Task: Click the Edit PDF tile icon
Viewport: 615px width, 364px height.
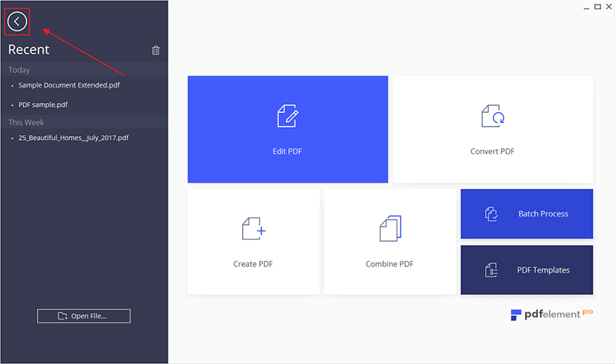Action: (x=288, y=116)
